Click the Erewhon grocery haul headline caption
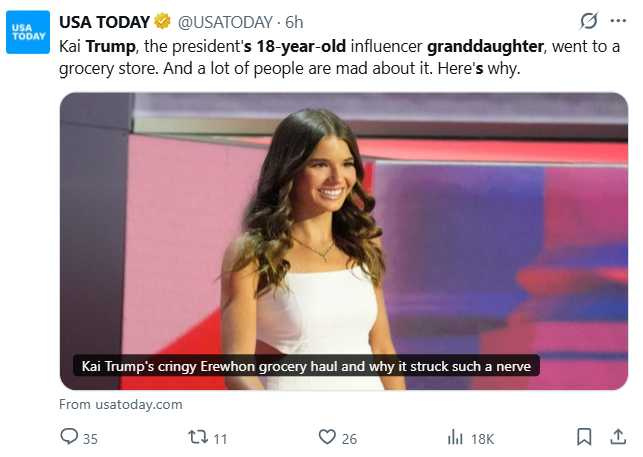Screen dimensions: 643x457 pyautogui.click(x=307, y=366)
